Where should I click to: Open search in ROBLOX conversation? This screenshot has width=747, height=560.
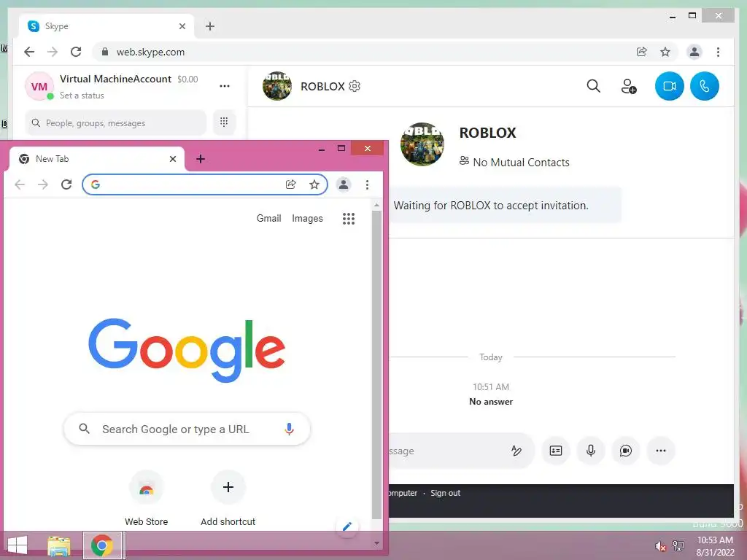point(593,86)
